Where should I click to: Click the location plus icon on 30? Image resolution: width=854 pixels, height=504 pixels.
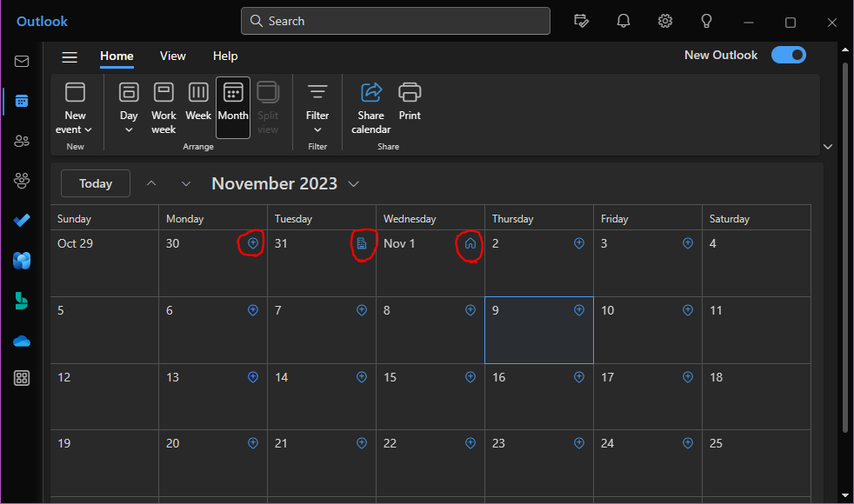[x=253, y=243]
